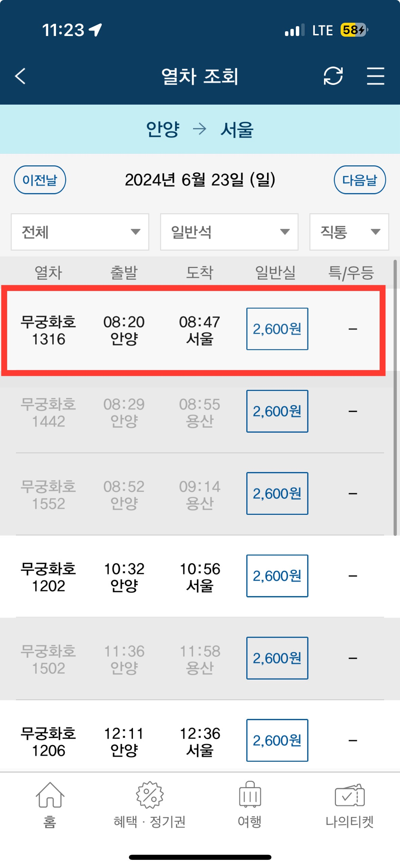Open the hamburger menu
The height and width of the screenshot is (868, 400).
pyautogui.click(x=376, y=76)
